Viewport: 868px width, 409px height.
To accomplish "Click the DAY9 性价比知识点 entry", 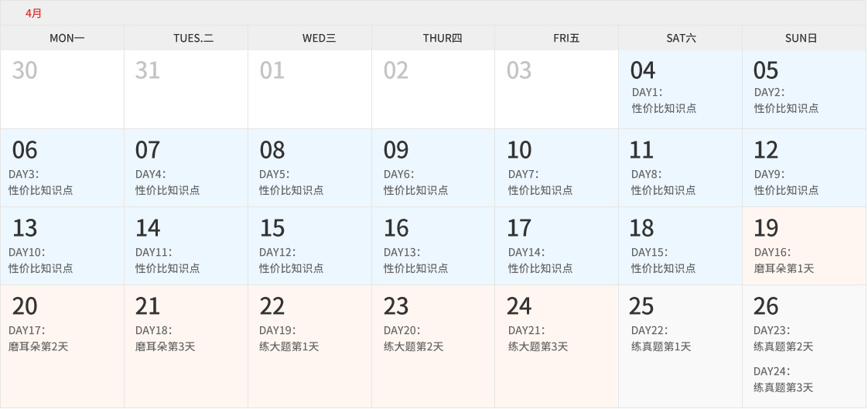I will (x=786, y=182).
